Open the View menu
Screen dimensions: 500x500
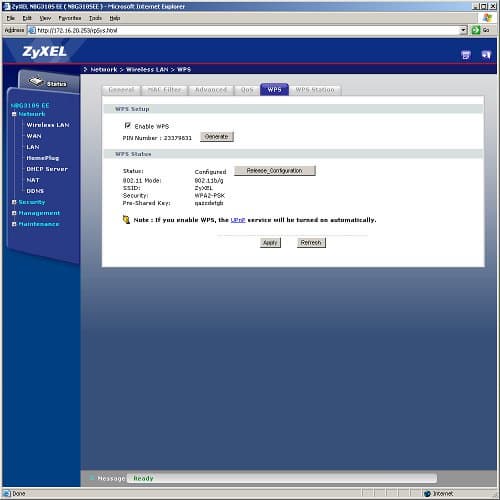click(45, 18)
